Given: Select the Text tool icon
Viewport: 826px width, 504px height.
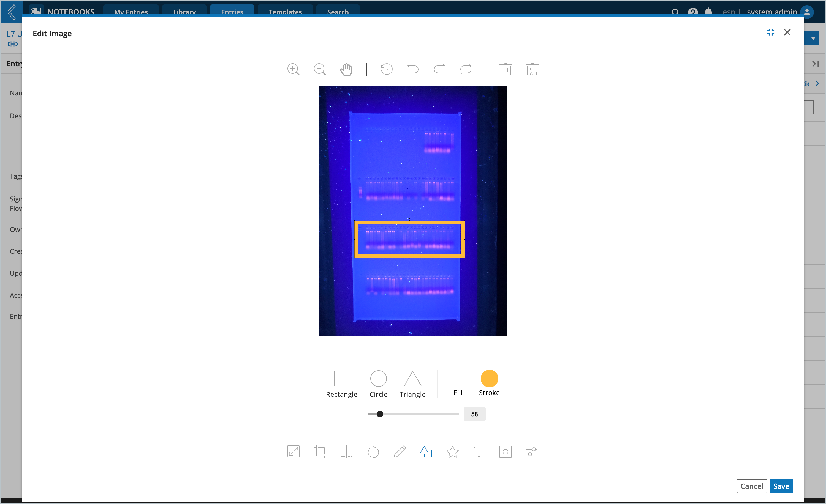Looking at the screenshot, I should tap(479, 452).
